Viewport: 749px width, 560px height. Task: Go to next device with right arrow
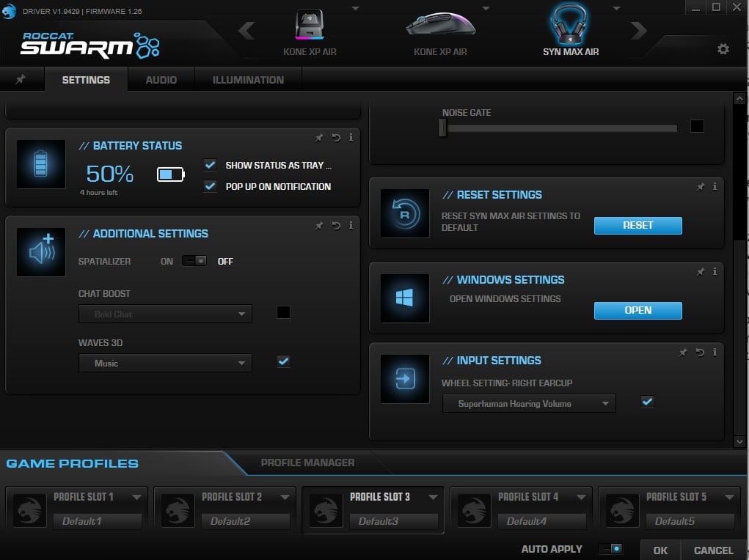point(639,31)
